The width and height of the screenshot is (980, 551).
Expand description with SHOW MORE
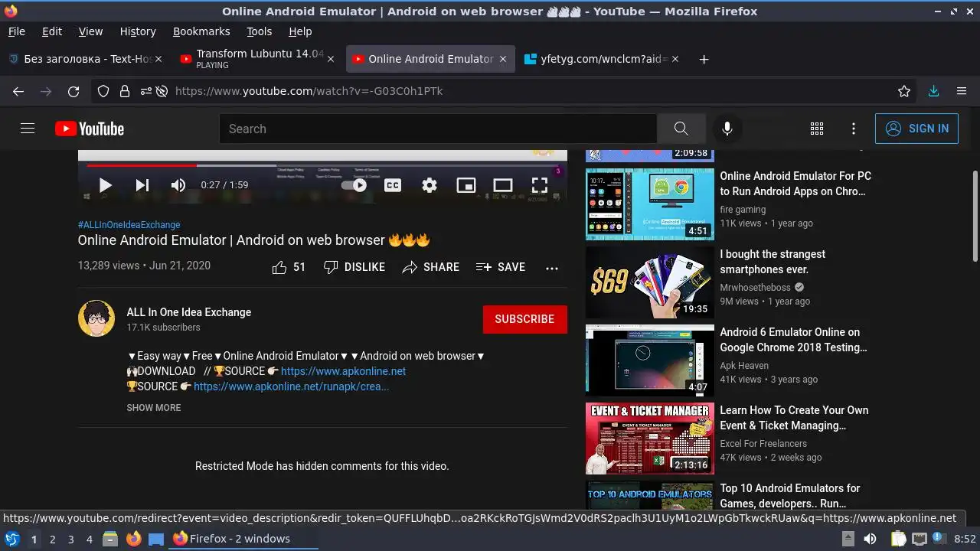154,408
